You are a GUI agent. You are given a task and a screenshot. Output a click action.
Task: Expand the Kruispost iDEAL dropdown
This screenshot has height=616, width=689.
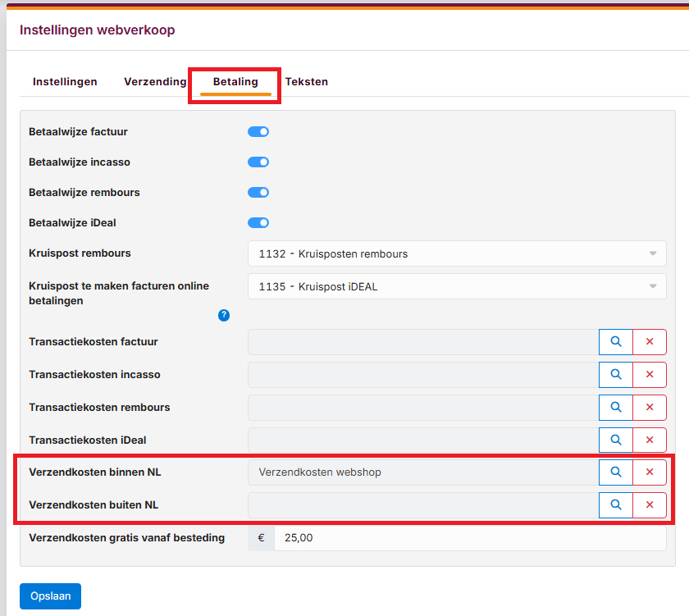tap(457, 286)
